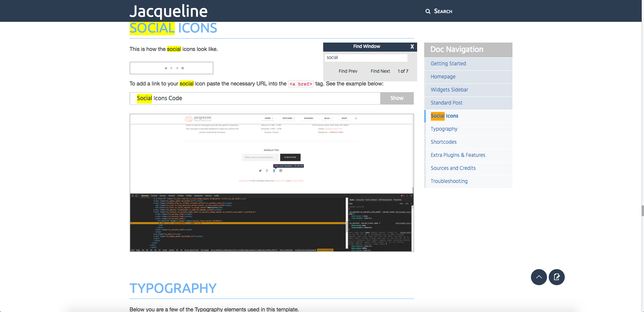Go to Extra Plugins & Features

pyautogui.click(x=458, y=155)
